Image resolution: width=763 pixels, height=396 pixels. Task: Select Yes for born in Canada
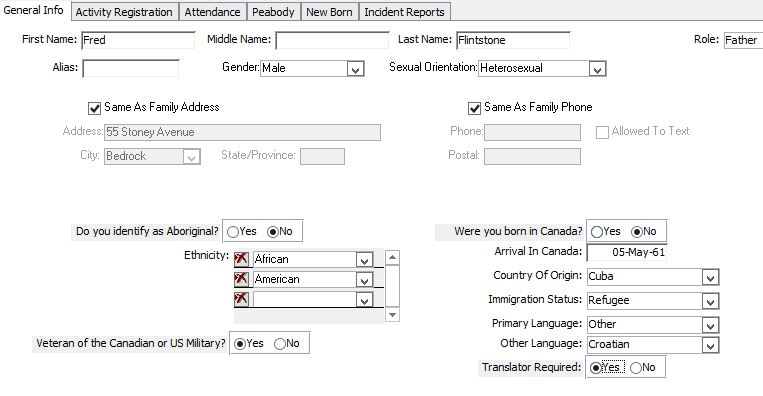[597, 232]
